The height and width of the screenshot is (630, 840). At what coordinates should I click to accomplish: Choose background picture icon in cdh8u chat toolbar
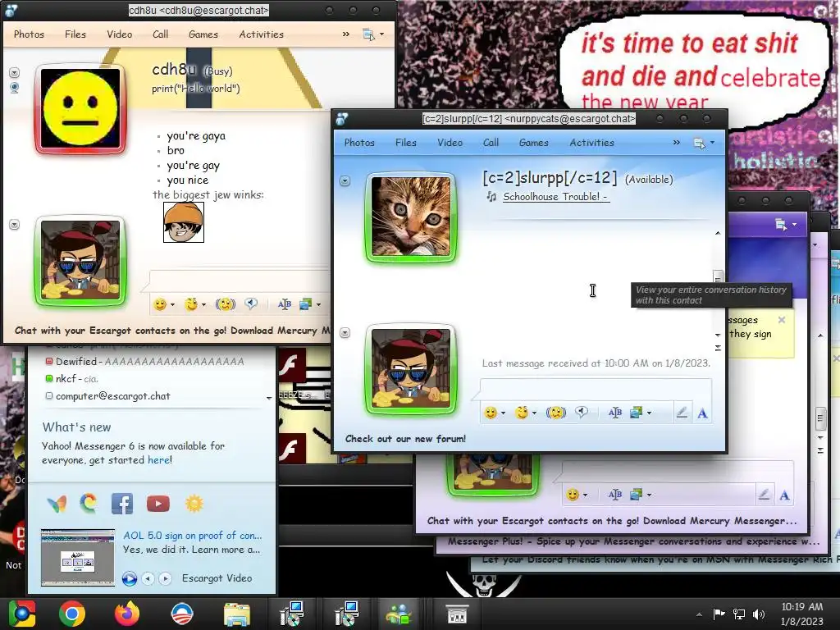[x=305, y=304]
